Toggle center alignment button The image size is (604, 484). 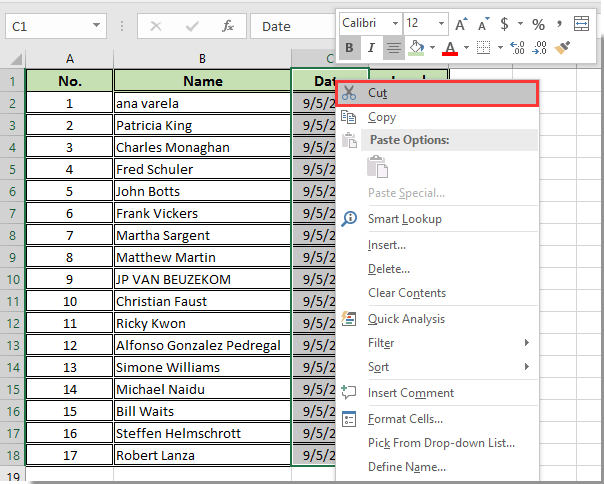tap(393, 47)
